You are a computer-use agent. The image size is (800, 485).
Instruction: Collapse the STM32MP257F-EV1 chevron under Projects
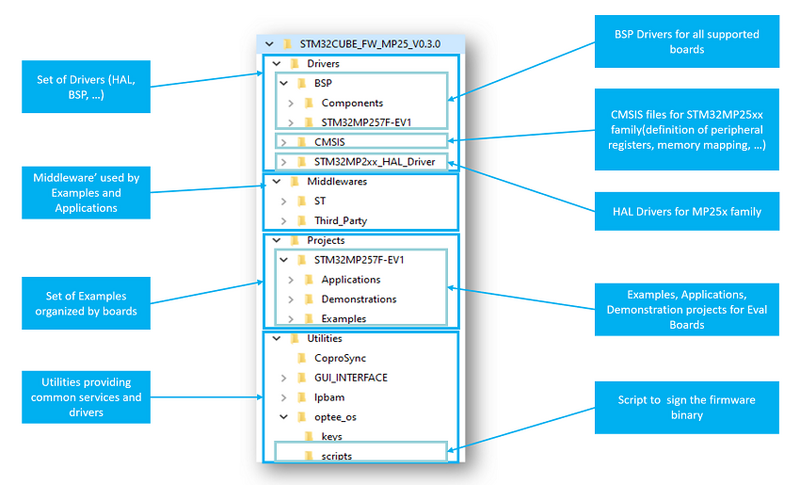284,260
